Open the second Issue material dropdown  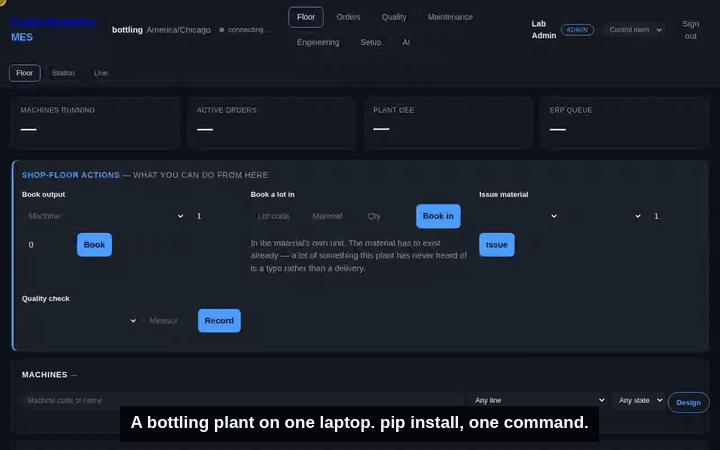(605, 216)
